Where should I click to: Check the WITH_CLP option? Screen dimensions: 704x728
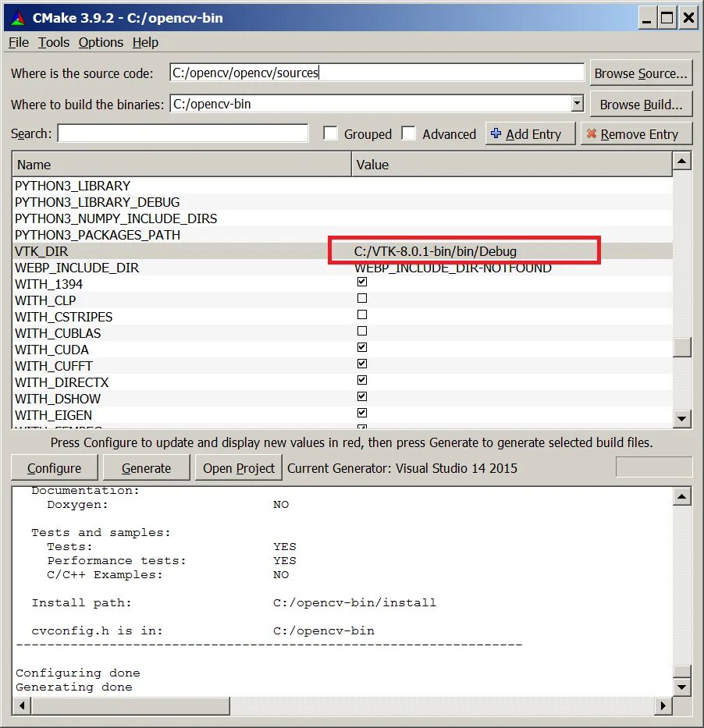pos(362,298)
